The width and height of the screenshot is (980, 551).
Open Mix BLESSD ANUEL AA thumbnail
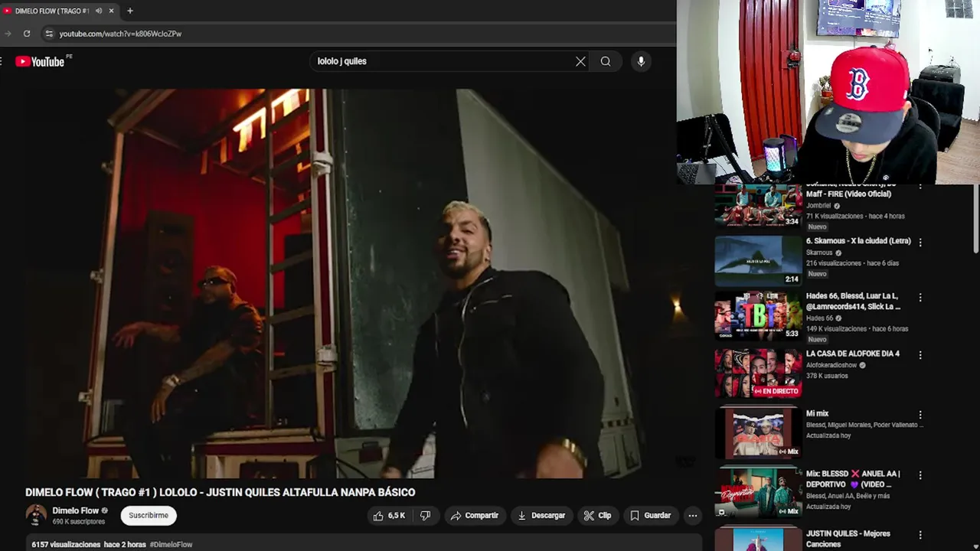(758, 493)
